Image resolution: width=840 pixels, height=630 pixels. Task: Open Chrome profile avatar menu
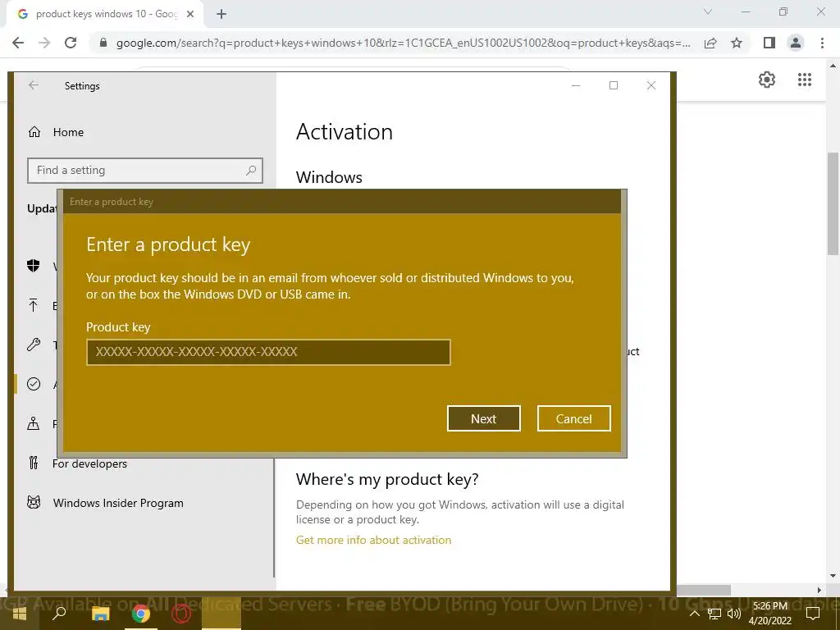tap(796, 43)
